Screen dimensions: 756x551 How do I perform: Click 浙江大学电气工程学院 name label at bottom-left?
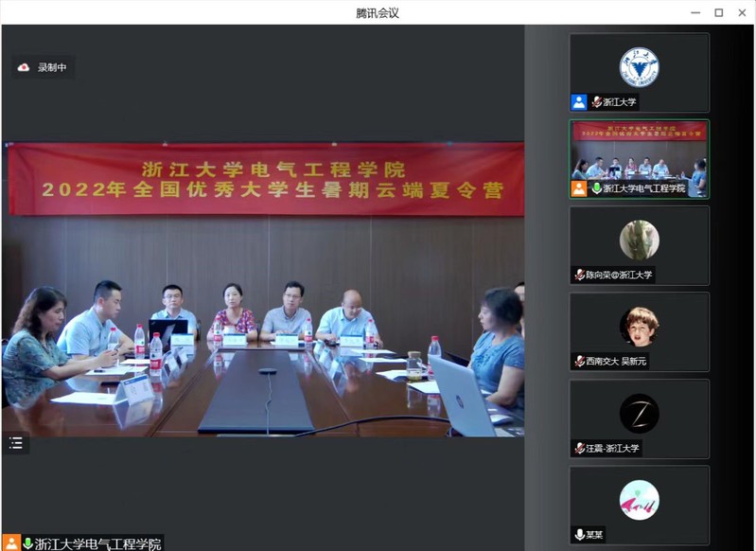97,543
